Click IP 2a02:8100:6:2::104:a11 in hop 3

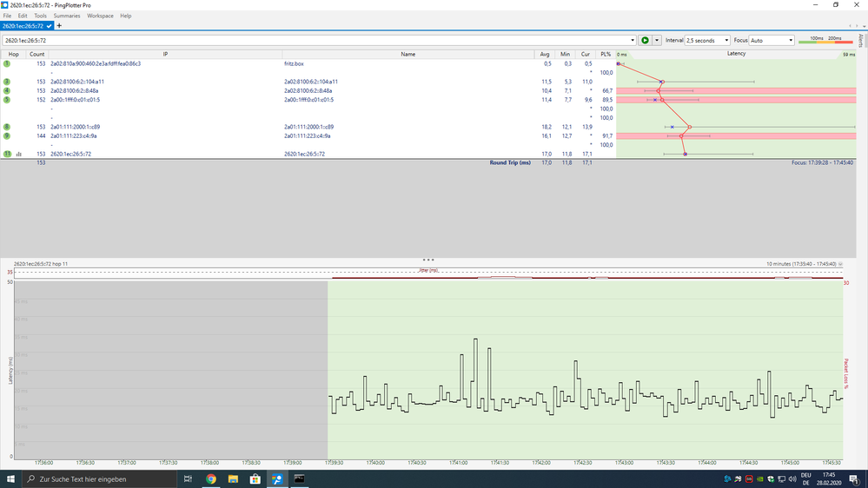coord(77,82)
